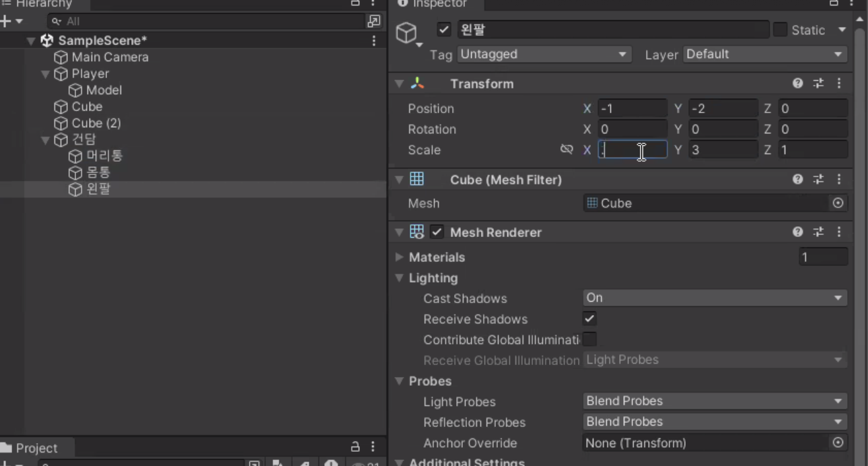868x466 pixels.
Task: Enable the Static checkbox
Action: [780, 30]
